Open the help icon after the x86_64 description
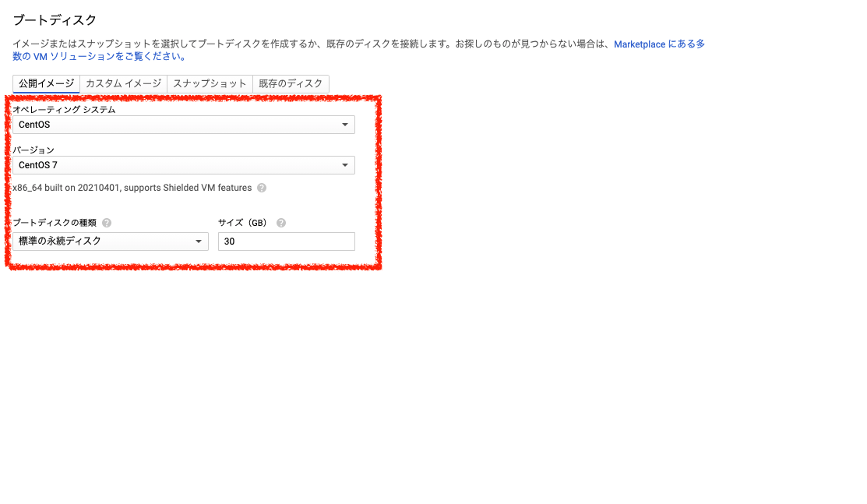The height and width of the screenshot is (504, 867). (x=263, y=187)
